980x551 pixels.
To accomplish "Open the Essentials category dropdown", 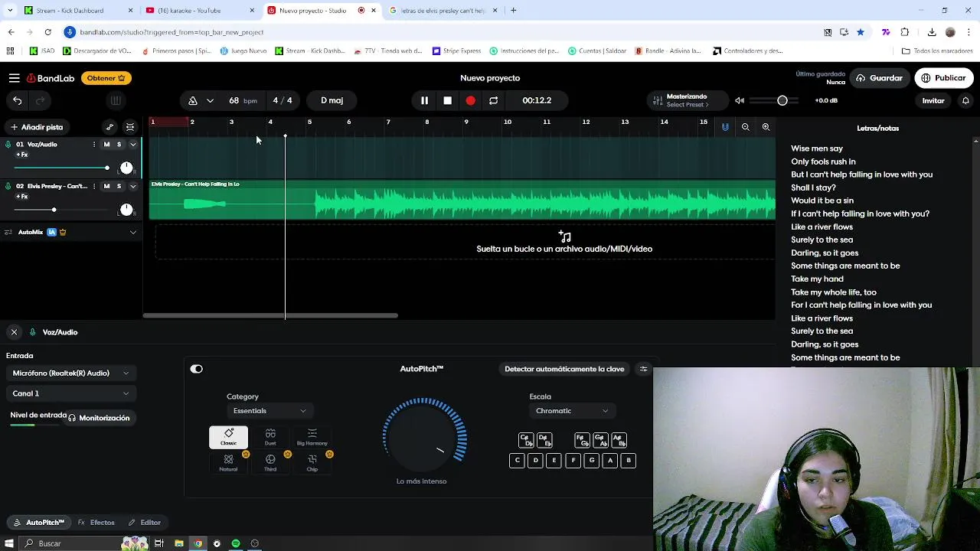I will (269, 411).
